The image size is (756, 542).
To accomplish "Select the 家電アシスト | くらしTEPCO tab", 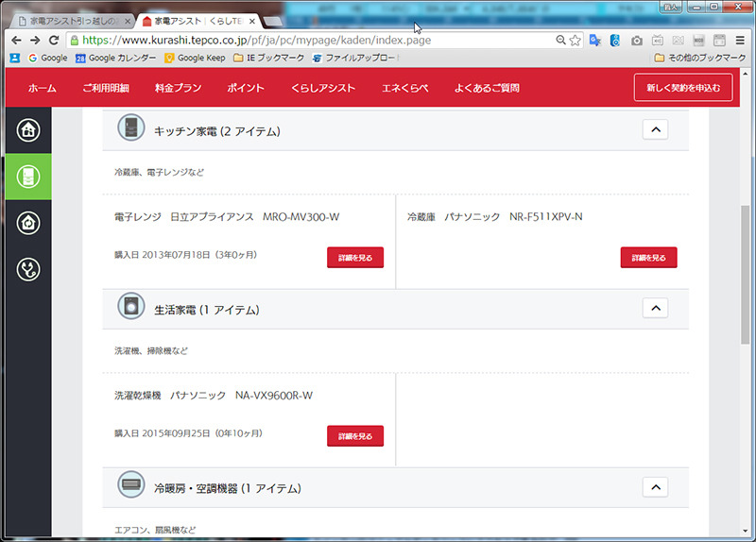I will (198, 21).
